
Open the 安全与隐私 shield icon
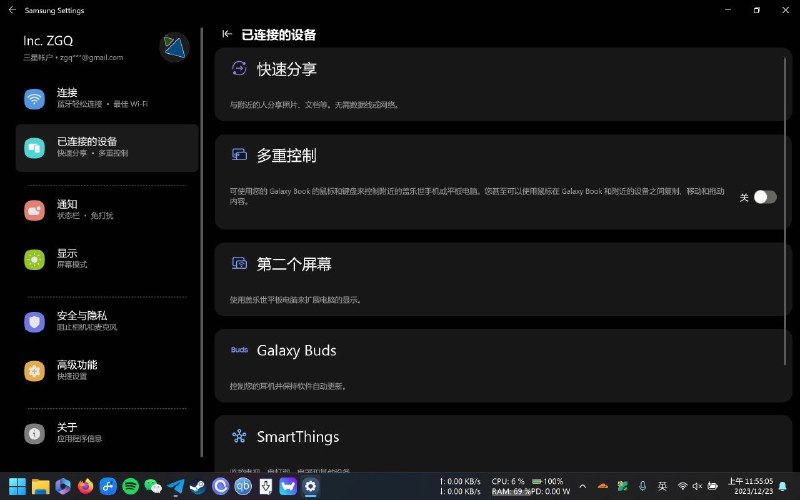pos(34,321)
